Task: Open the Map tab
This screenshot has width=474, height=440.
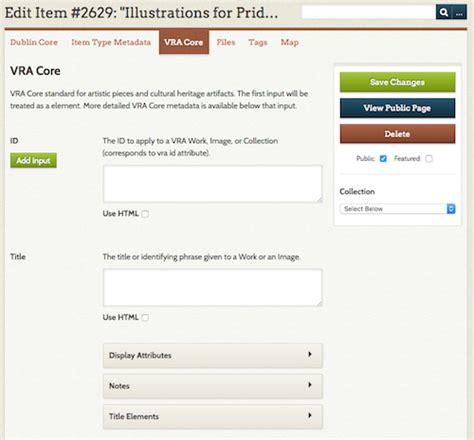Action: [289, 42]
